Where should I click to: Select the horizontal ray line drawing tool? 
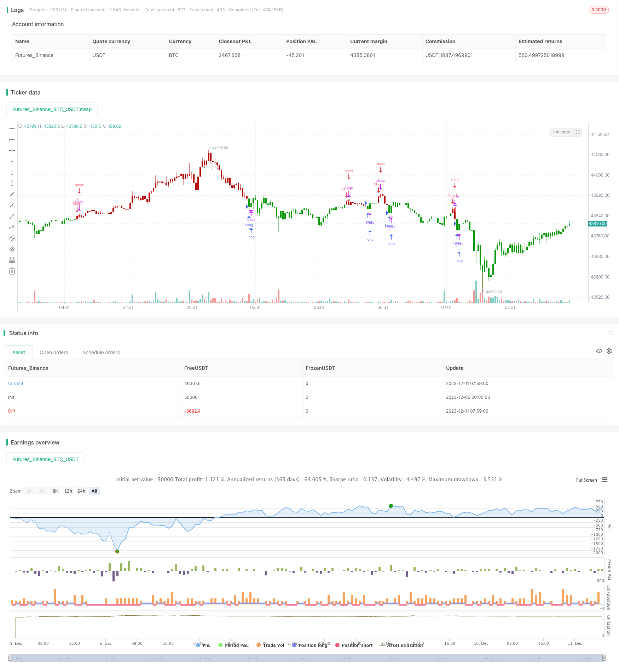point(12,139)
